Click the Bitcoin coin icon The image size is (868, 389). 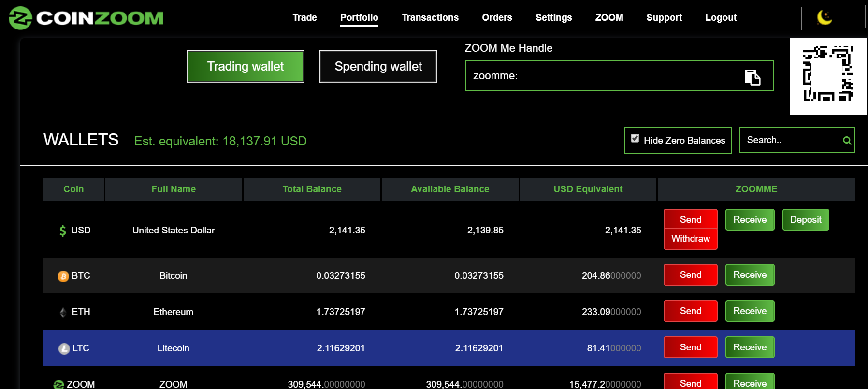(63, 276)
